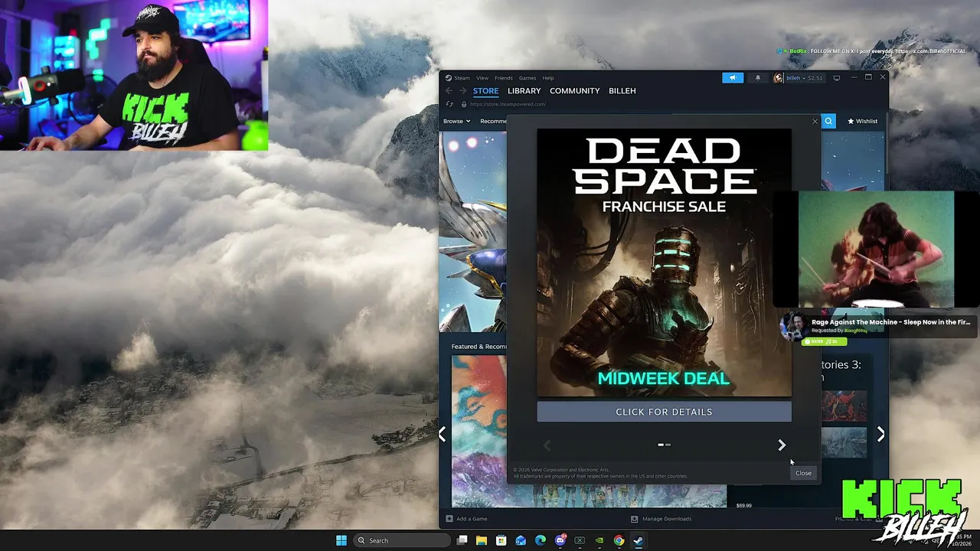Viewport: 980px width, 551px height.
Task: Click the Rage Against The Machine video overlay
Action: (x=876, y=249)
